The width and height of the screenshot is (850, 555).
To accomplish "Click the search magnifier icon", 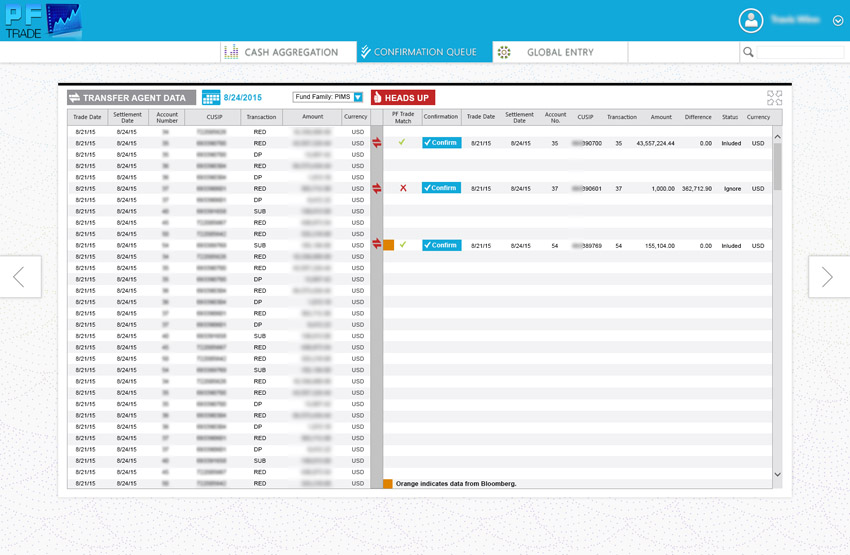I will point(748,52).
